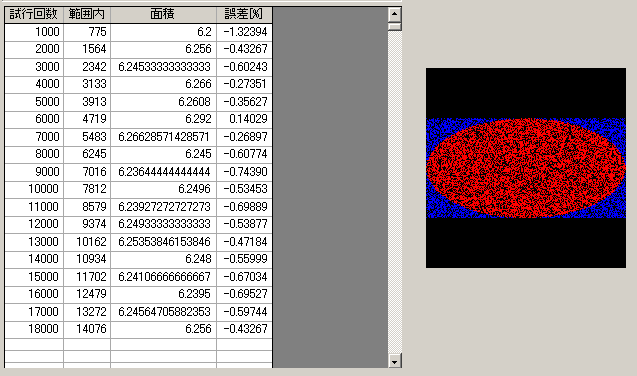This screenshot has height=376, width=637.
Task: Select the 試行回数 column header
Action: (34, 15)
